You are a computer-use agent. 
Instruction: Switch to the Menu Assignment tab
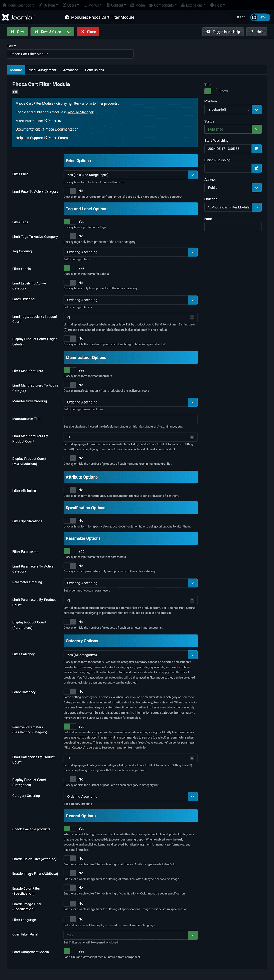tap(42, 70)
